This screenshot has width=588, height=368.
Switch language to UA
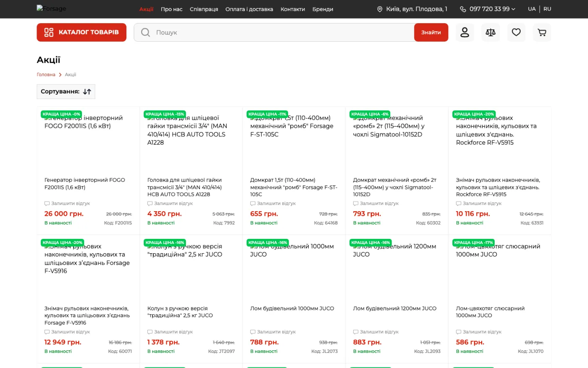tap(532, 9)
